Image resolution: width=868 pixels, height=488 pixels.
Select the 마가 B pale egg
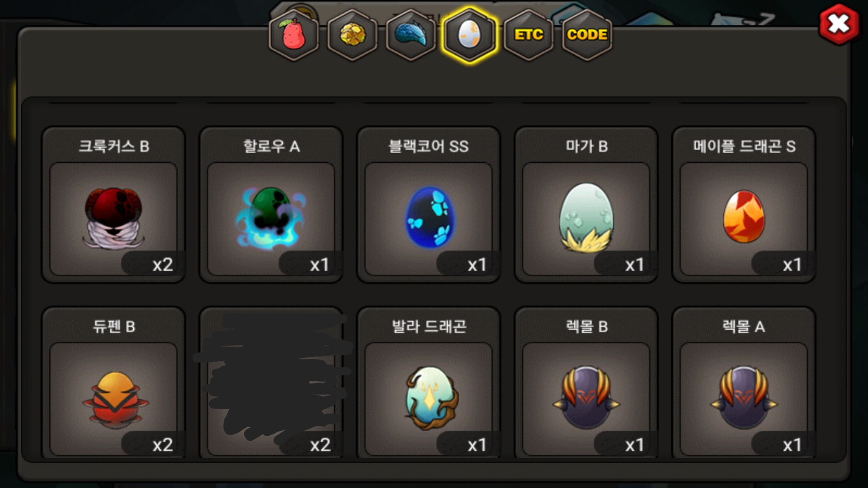[586, 205]
